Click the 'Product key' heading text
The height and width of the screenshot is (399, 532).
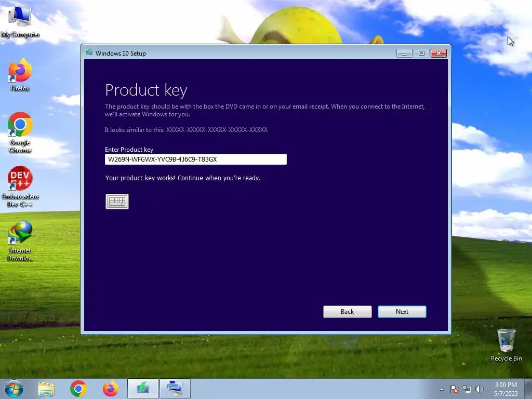(146, 90)
